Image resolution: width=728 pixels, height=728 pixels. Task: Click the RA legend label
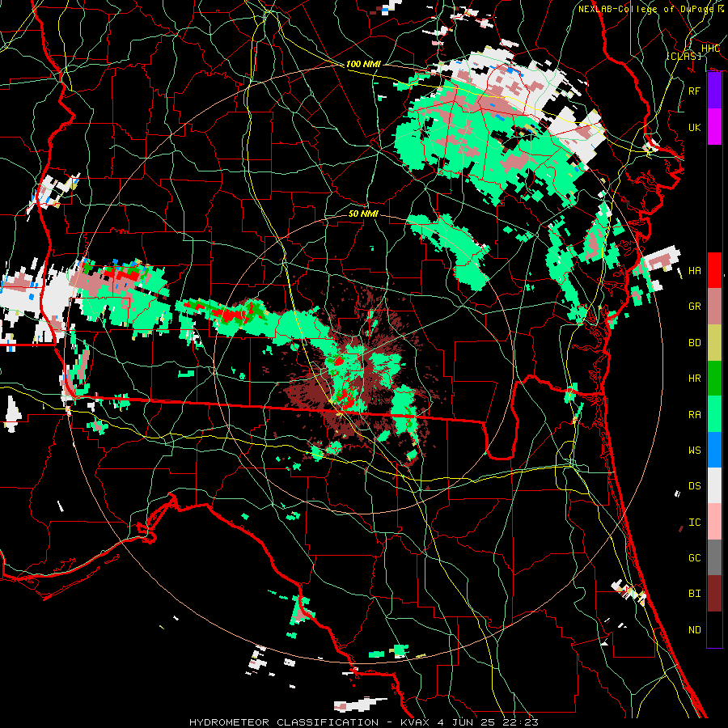tap(694, 415)
